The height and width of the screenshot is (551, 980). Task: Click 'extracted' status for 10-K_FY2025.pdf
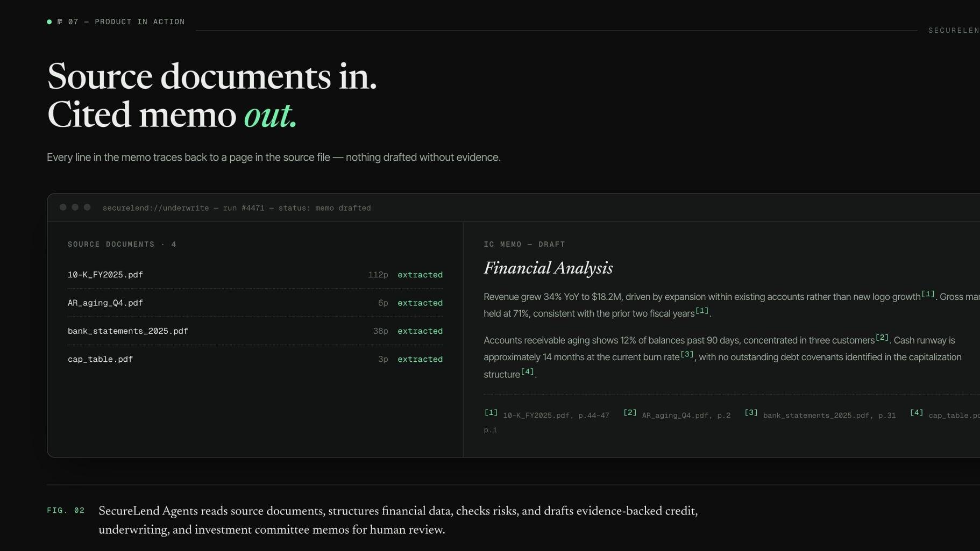click(420, 275)
